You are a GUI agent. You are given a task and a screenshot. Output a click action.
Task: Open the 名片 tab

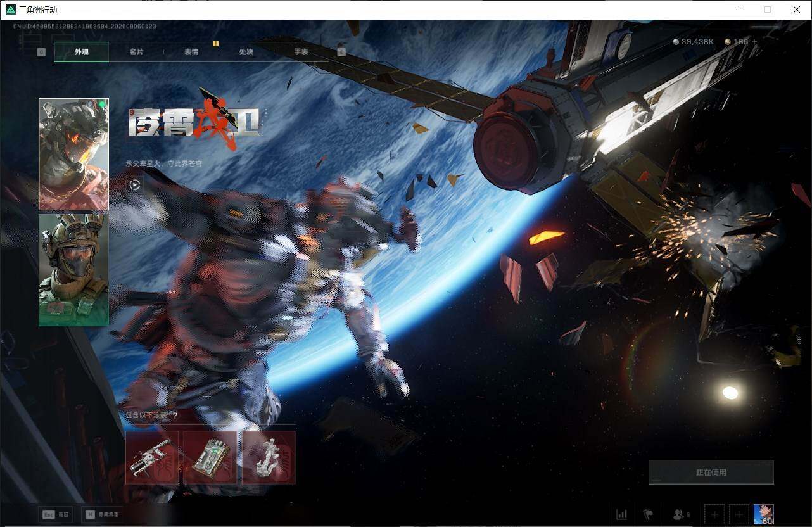(x=136, y=52)
